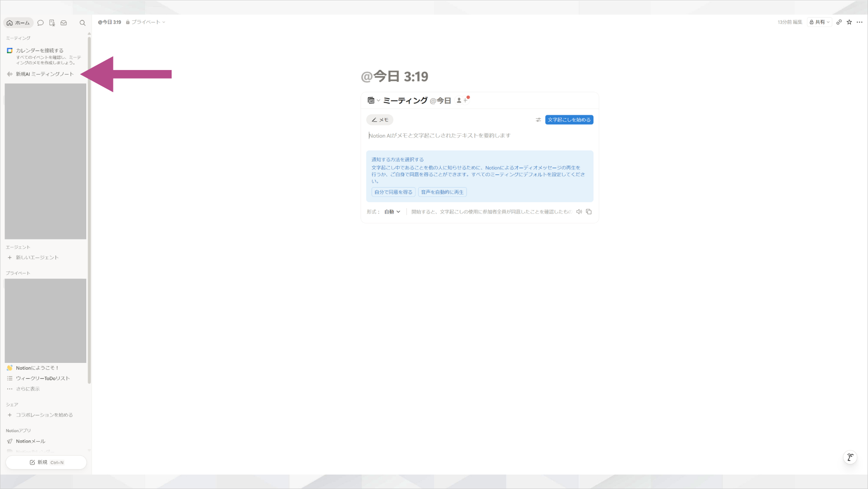868x489 pixels.
Task: Click the ミーティング section header in sidebar
Action: coord(18,38)
